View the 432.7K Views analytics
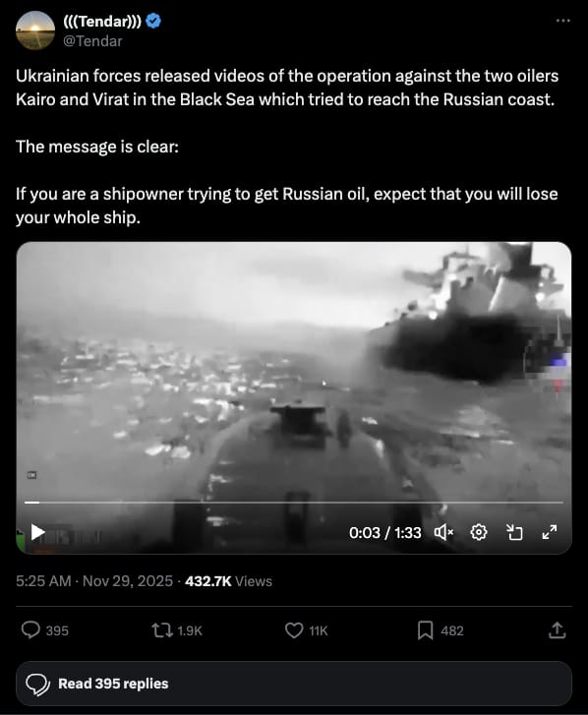The width and height of the screenshot is (588, 715). (228, 581)
